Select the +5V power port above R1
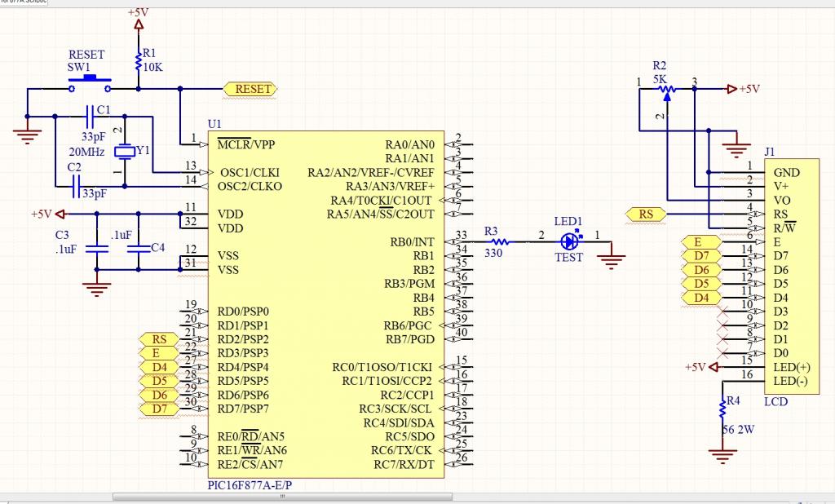 (x=138, y=24)
